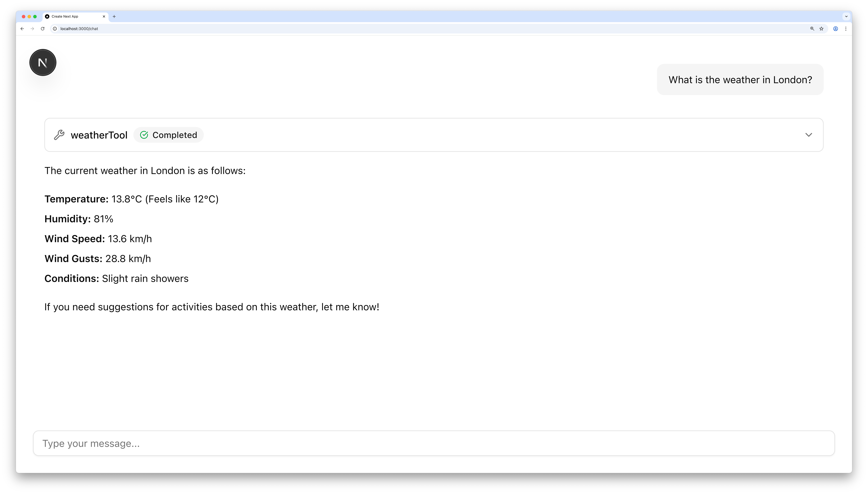Viewport: 868px width, 494px height.
Task: Click the browser reload icon
Action: 42,29
